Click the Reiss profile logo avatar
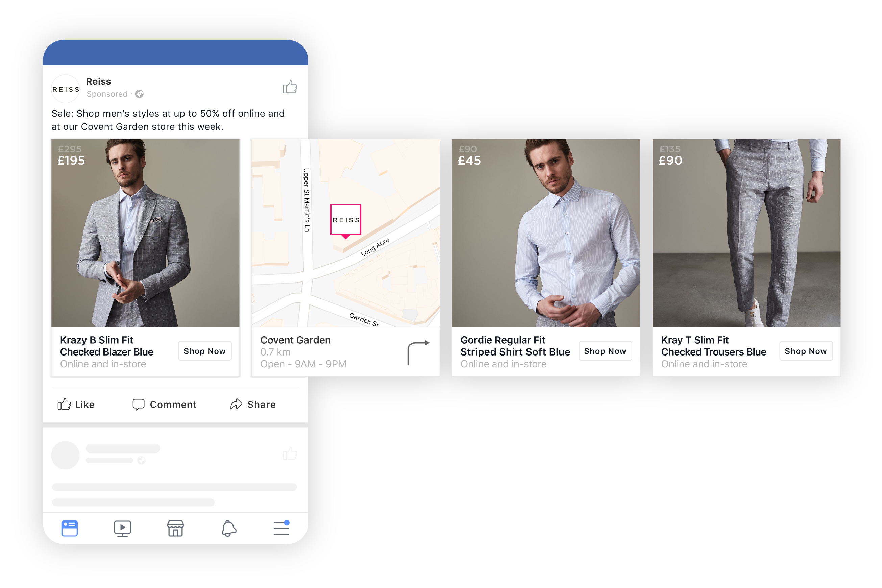882x588 pixels. [x=65, y=89]
